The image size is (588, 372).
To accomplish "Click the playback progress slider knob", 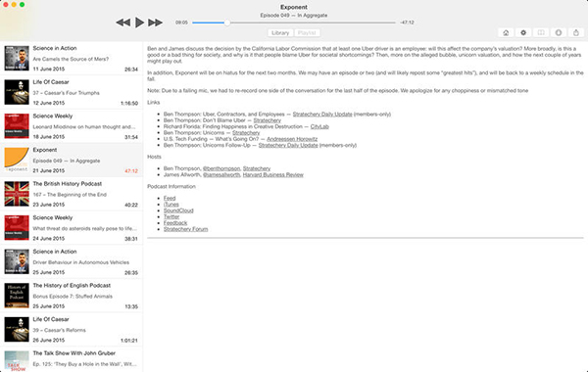I will coord(227,23).
